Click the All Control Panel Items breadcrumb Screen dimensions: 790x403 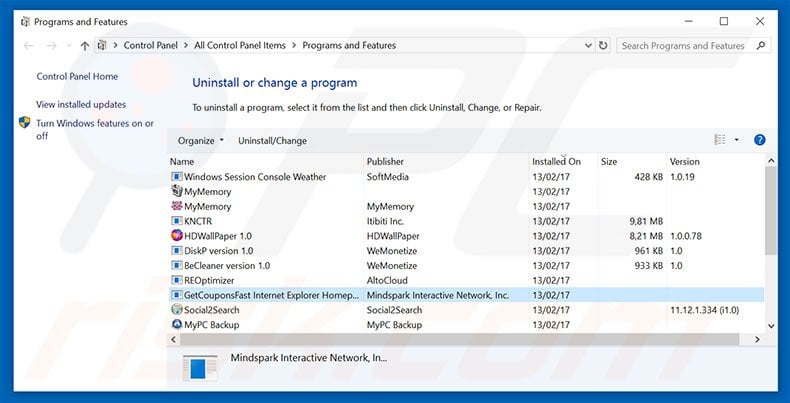(x=240, y=45)
